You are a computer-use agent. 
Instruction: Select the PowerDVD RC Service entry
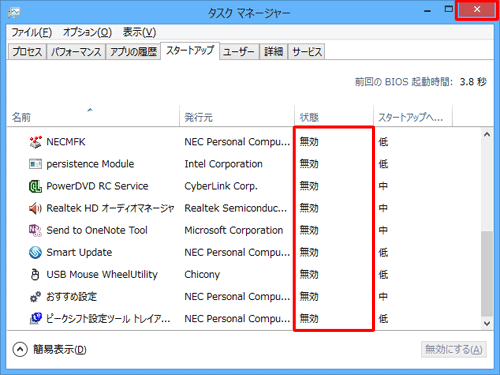pyautogui.click(x=97, y=186)
